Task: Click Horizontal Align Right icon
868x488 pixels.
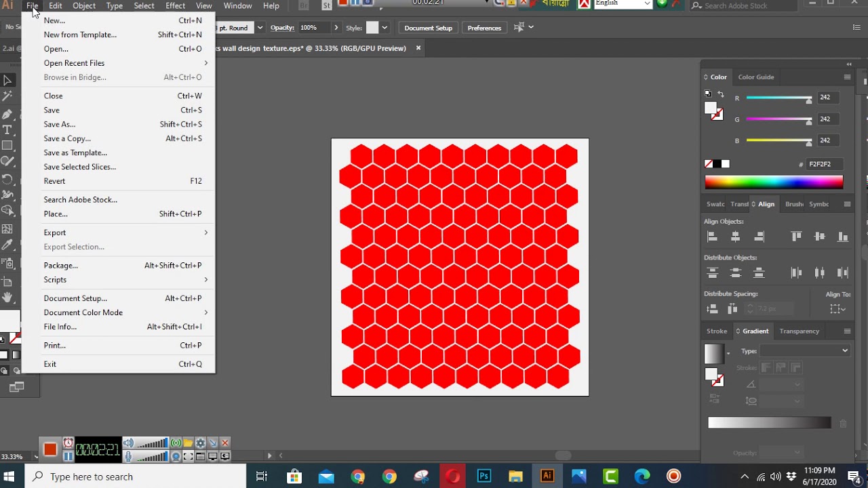Action: point(759,237)
